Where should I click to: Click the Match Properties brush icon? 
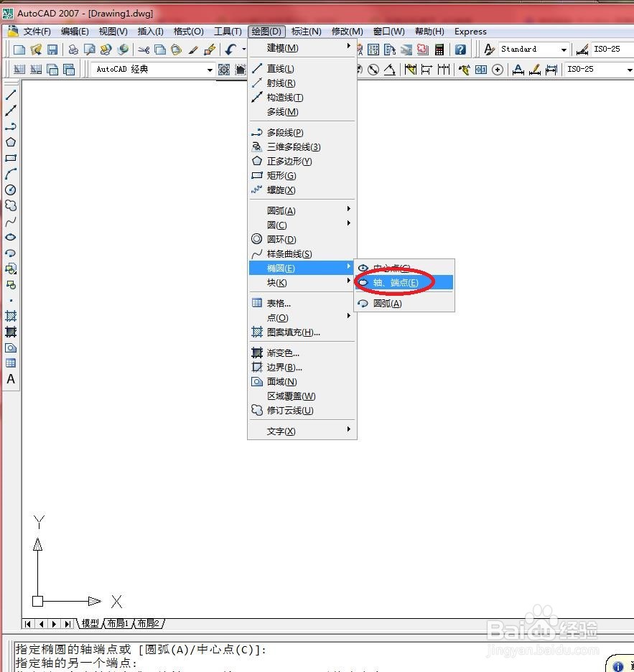[193, 50]
